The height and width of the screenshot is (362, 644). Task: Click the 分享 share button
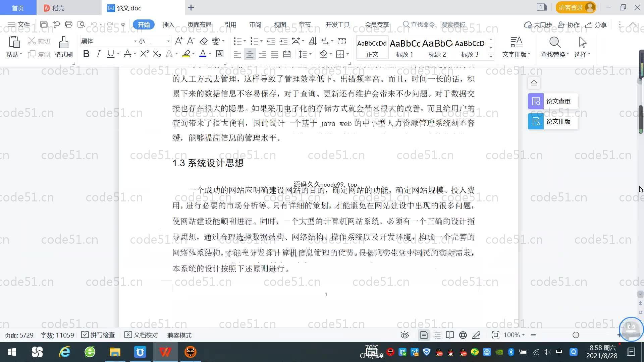pos(596,25)
